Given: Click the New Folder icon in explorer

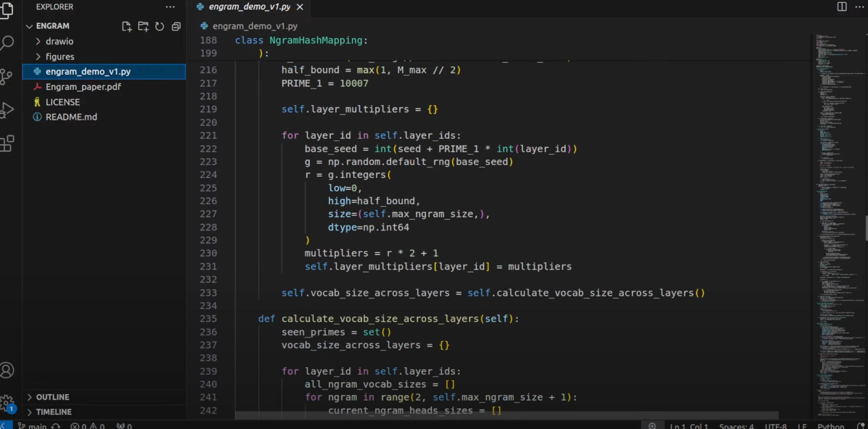Looking at the screenshot, I should pos(143,26).
